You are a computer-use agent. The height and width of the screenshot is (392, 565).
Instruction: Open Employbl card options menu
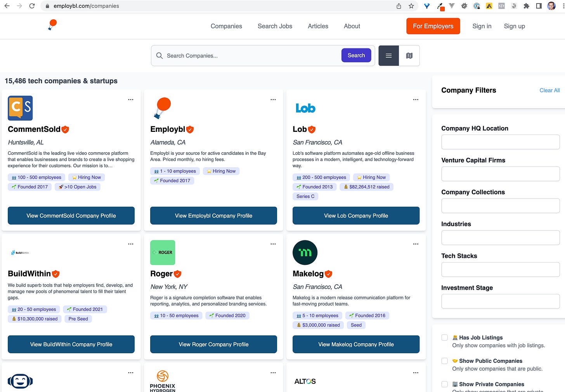273,100
